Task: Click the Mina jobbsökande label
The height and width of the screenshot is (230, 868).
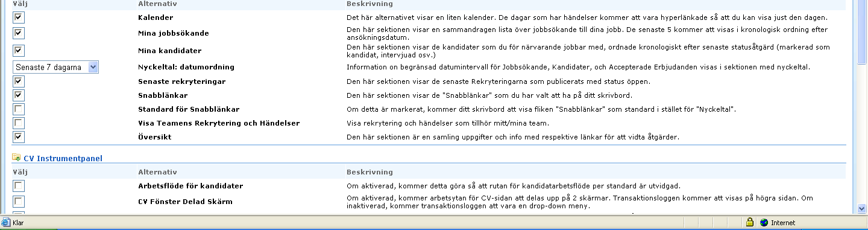Action: pyautogui.click(x=174, y=33)
